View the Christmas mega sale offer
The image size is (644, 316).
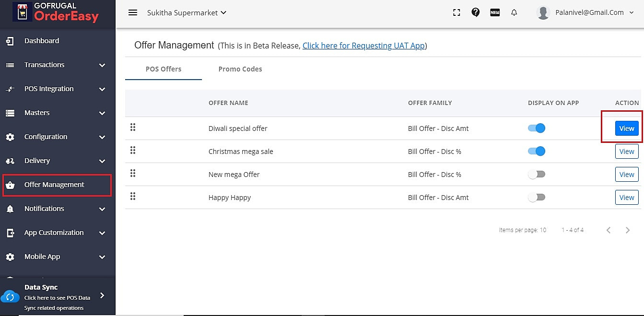click(627, 152)
